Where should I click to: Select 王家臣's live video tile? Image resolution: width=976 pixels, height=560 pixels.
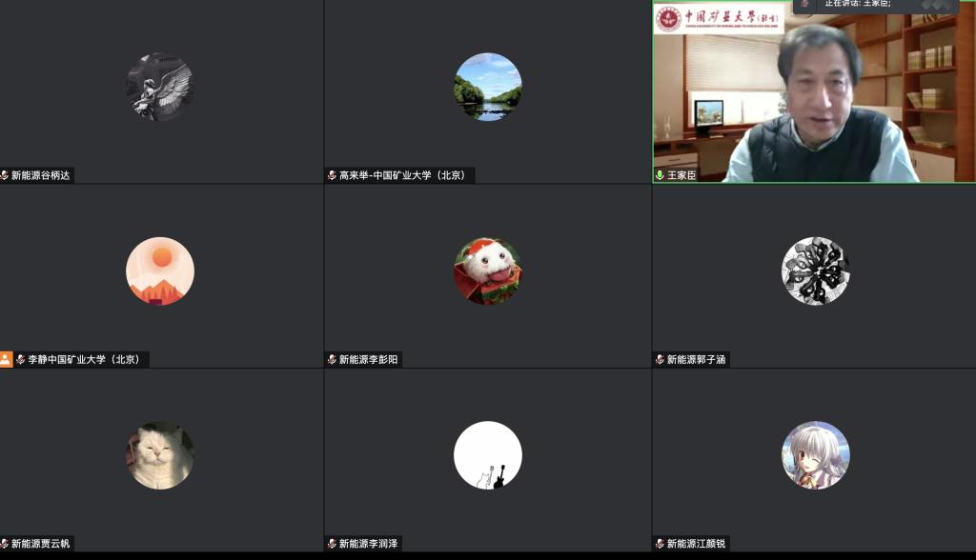(814, 95)
